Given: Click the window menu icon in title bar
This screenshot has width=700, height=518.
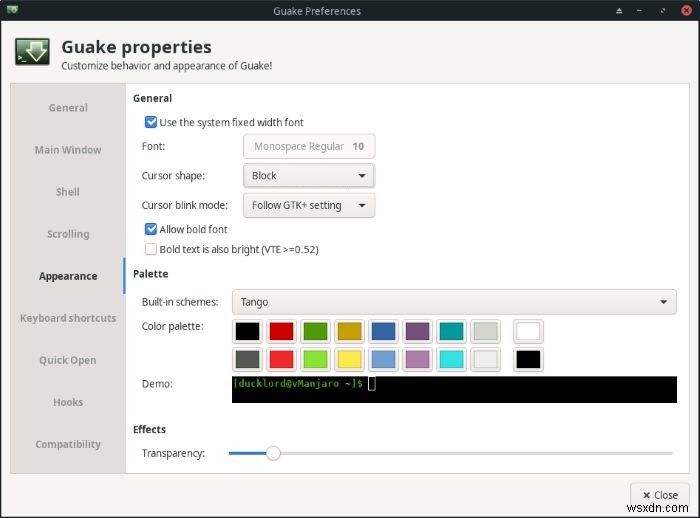Looking at the screenshot, I should point(12,9).
